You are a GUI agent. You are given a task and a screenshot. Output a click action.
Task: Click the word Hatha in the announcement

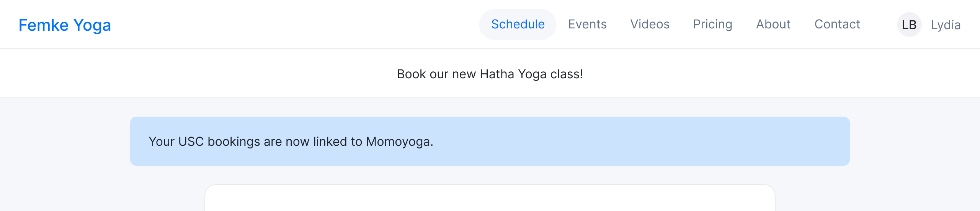tap(497, 74)
